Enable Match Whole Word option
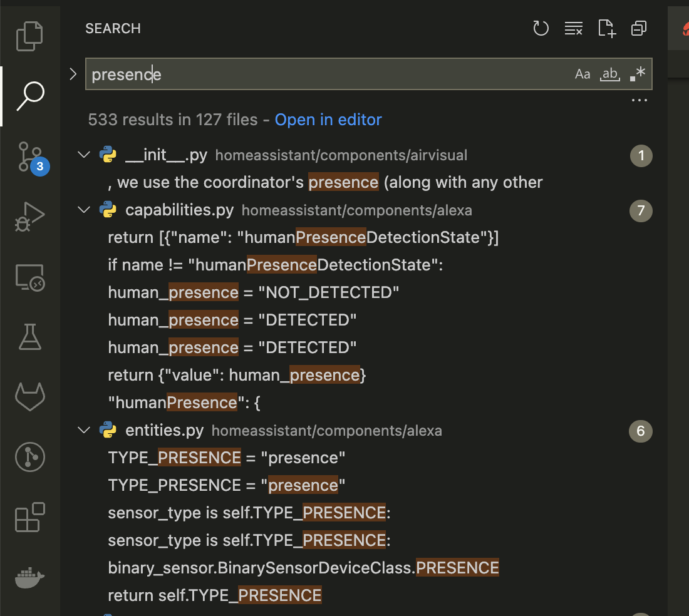This screenshot has width=689, height=616. tap(609, 73)
